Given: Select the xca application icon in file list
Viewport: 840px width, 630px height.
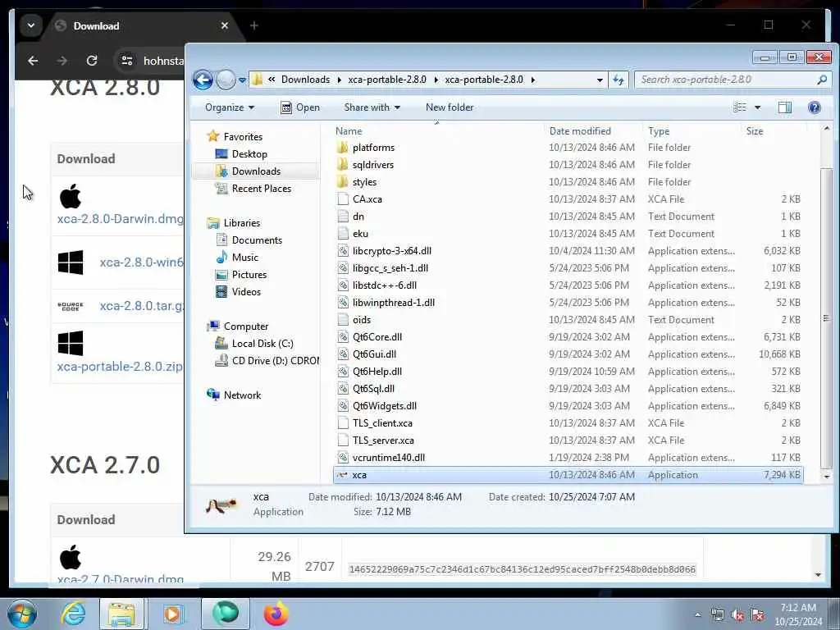Looking at the screenshot, I should pyautogui.click(x=343, y=475).
